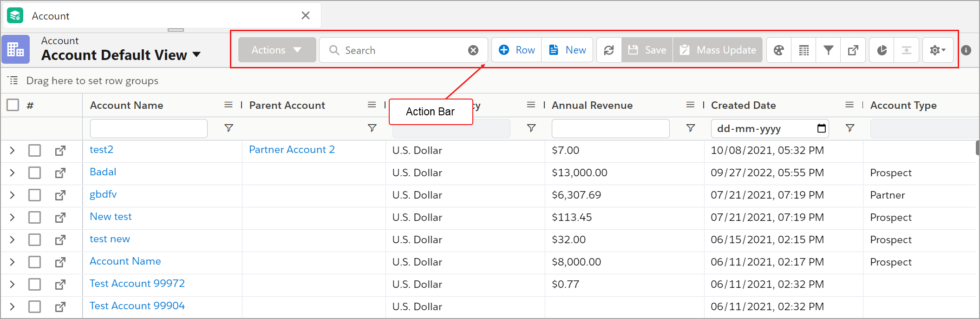Open the pie chart icon
The image size is (980, 319).
pyautogui.click(x=882, y=50)
